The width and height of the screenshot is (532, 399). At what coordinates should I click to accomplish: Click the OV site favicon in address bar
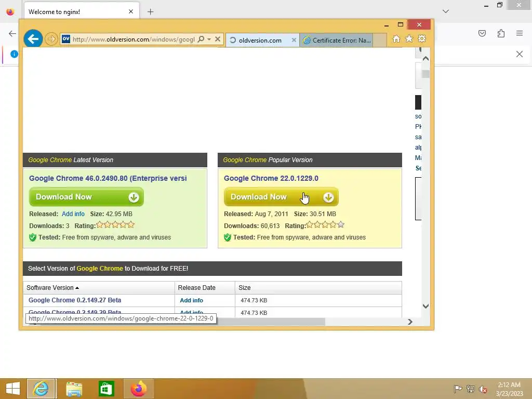tap(66, 39)
